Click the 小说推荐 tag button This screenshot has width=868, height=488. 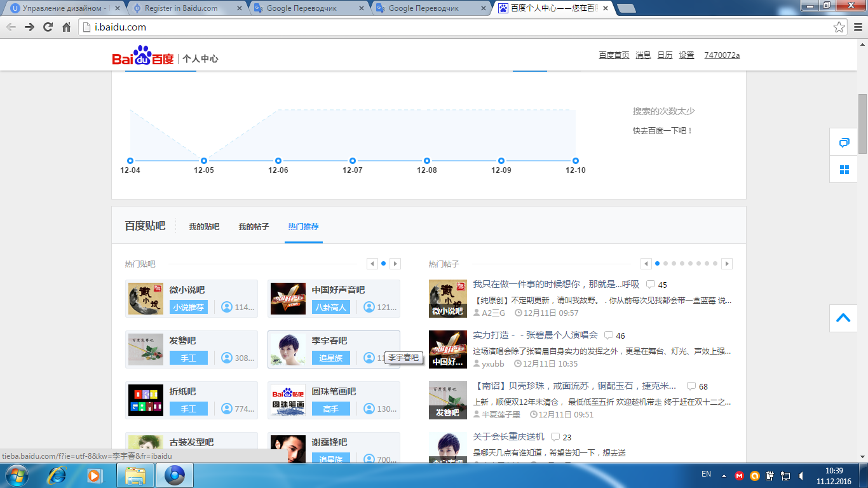pos(189,307)
